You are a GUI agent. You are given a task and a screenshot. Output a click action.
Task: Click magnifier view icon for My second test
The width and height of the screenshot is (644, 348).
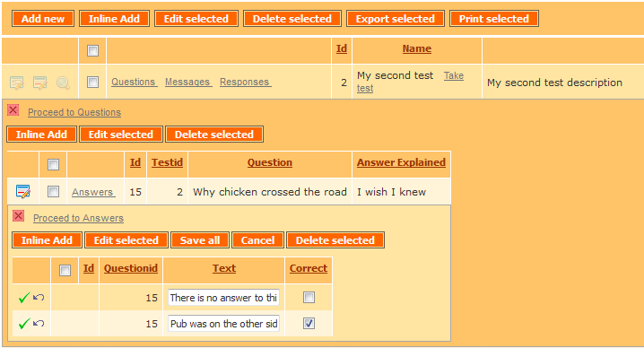point(63,83)
